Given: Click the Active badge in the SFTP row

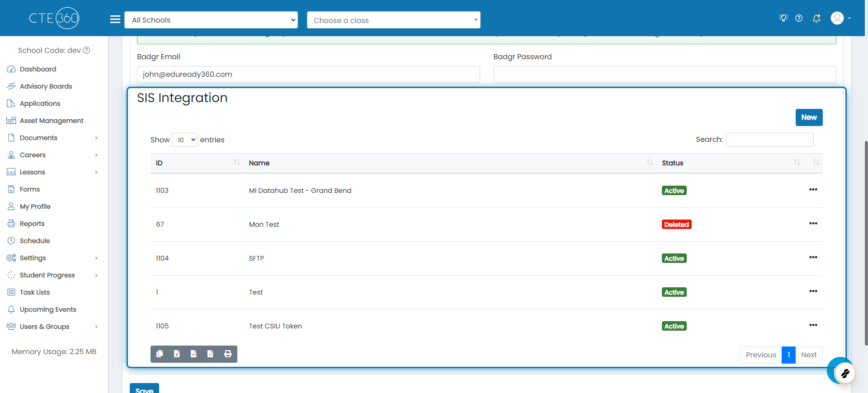Looking at the screenshot, I should click(x=674, y=258).
